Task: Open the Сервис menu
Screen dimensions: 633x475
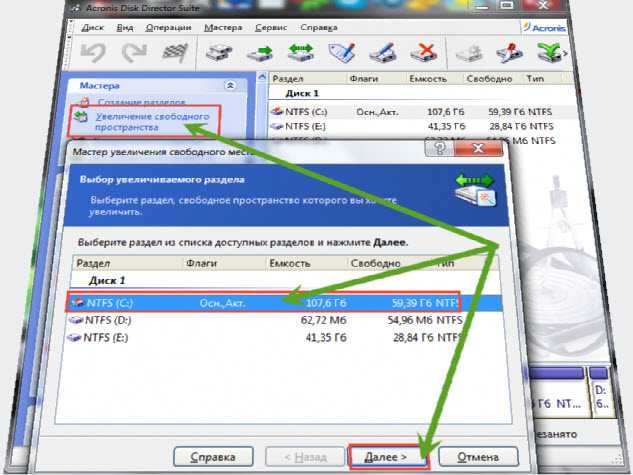Action: [x=271, y=27]
